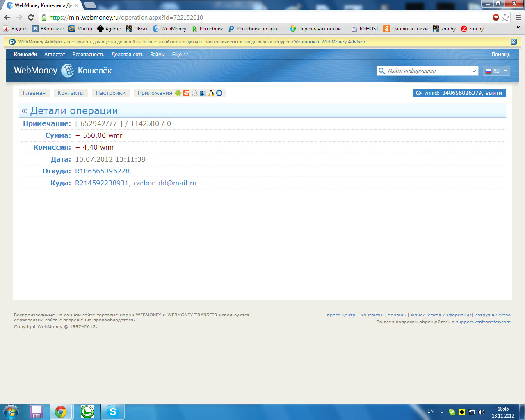Image resolution: width=525 pixels, height=420 pixels.
Task: Open the grey Apple iOS app icon
Action: 194,93
